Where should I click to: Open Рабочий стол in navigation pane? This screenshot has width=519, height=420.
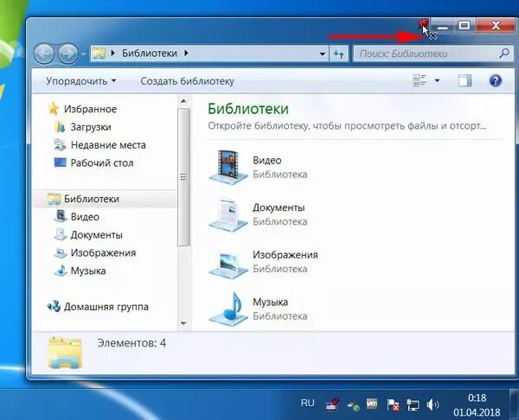(x=101, y=162)
